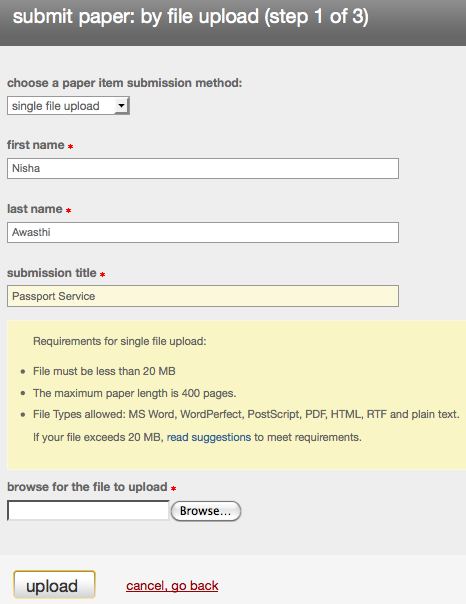This screenshot has width=466, height=604.
Task: Click the first name label
Action: point(35,145)
